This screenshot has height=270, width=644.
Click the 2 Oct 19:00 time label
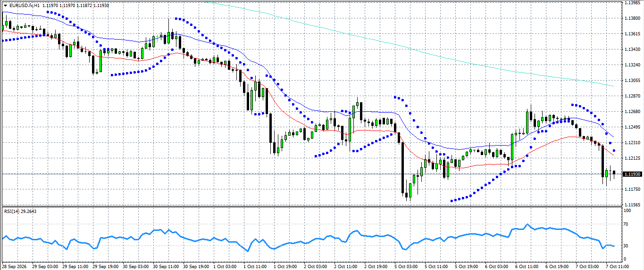tap(376, 266)
